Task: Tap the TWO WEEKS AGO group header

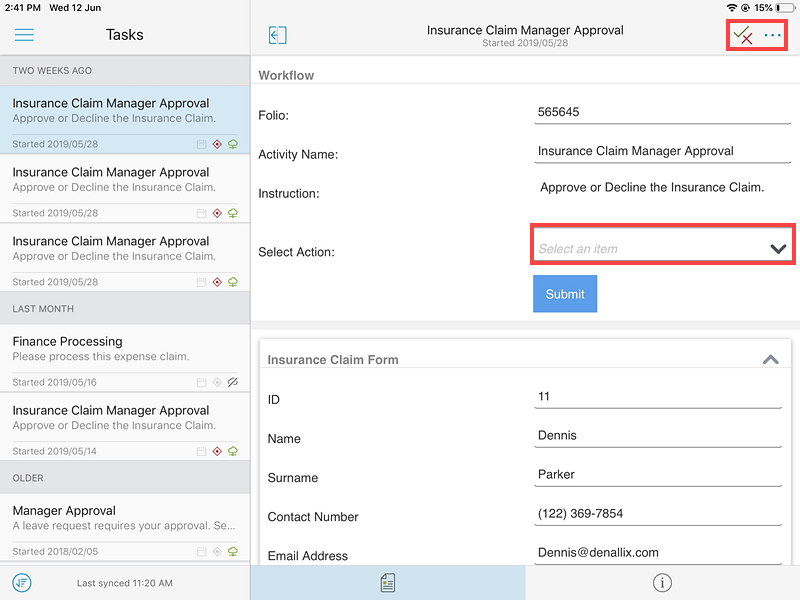Action: [x=125, y=70]
